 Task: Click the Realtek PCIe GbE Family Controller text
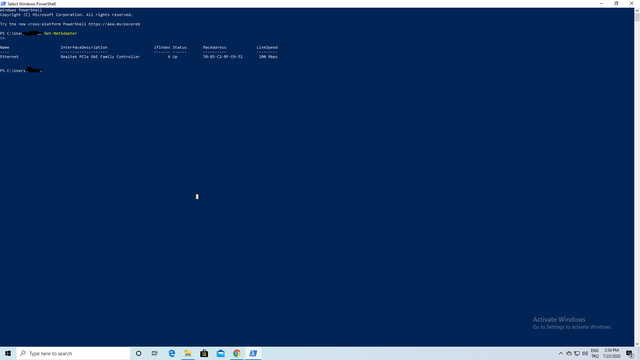coord(100,57)
